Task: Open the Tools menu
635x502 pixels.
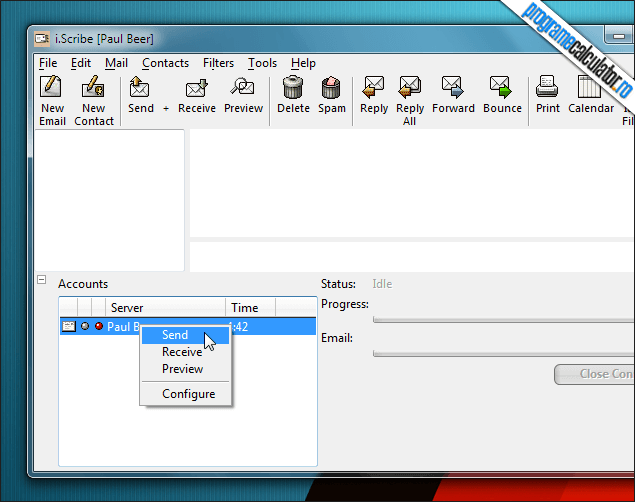Action: (262, 63)
